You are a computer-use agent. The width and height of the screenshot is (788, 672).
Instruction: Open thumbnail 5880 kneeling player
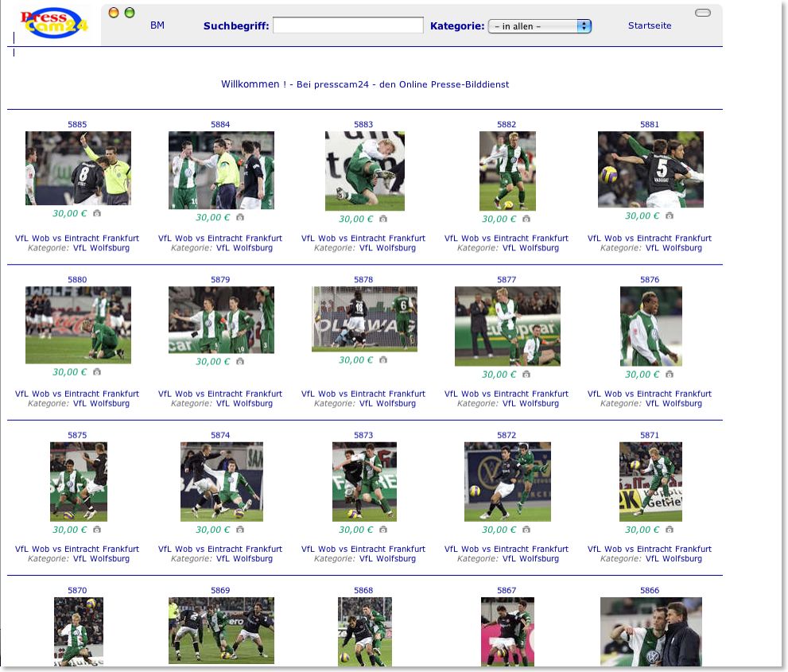79,324
